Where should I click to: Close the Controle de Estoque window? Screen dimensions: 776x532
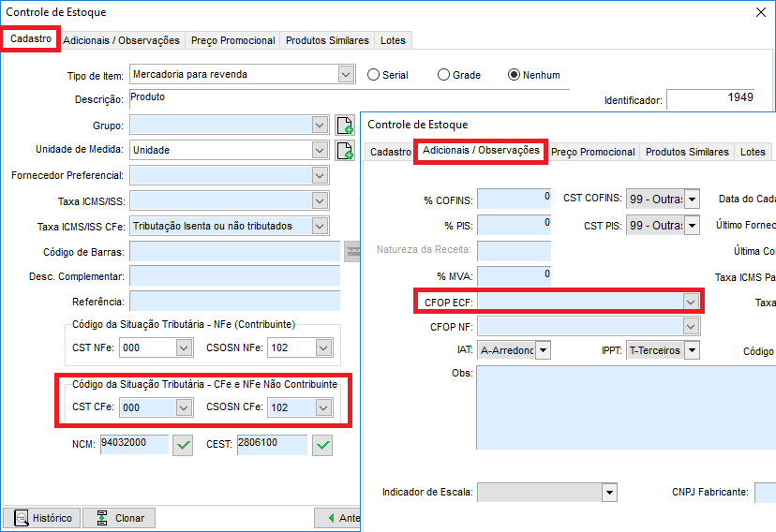coord(760,12)
